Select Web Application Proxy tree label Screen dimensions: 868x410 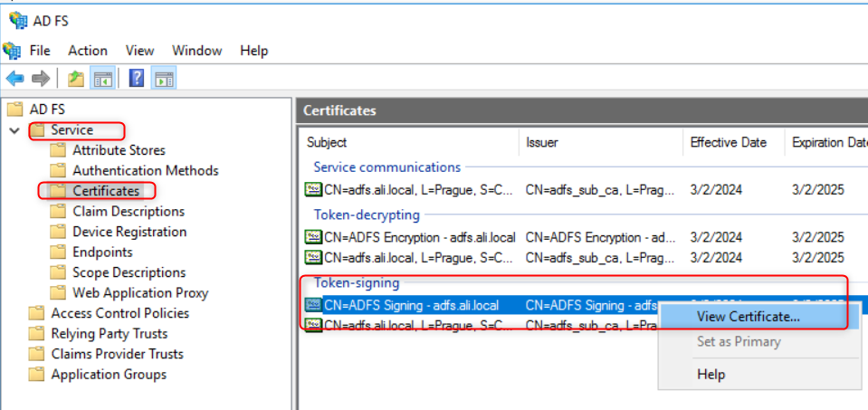[x=140, y=292]
